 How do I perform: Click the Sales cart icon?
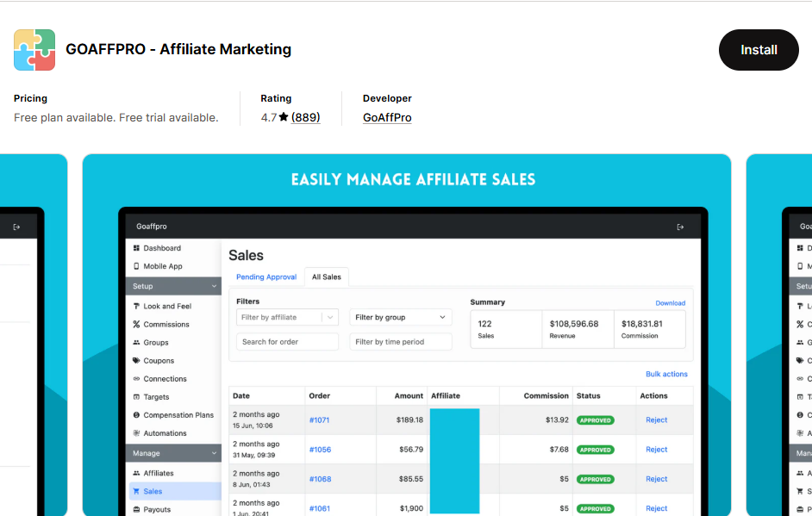point(136,491)
